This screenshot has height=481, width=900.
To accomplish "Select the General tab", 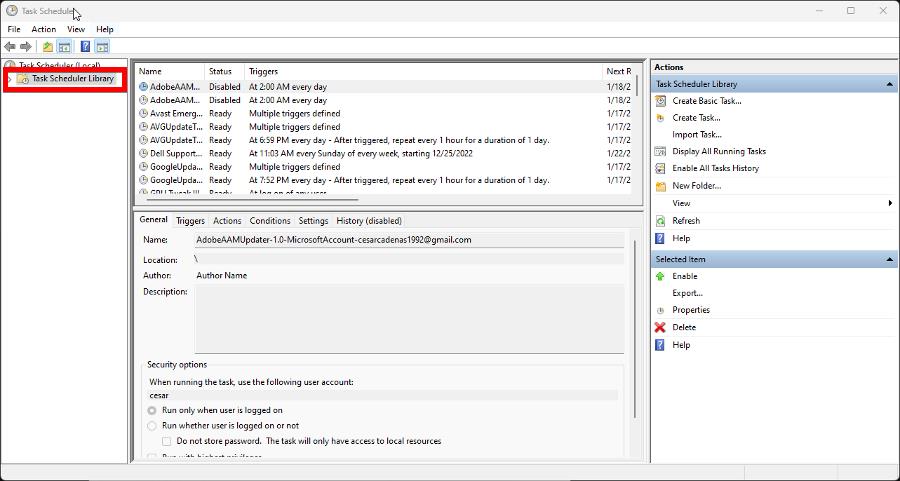I will 153,220.
